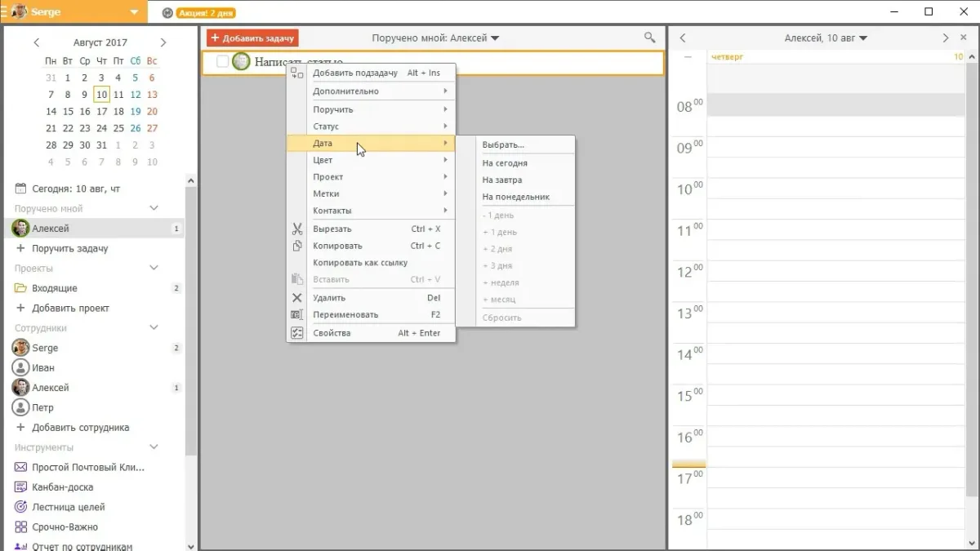Choose Свойства from the context menu
This screenshot has height=551, width=980.
(x=332, y=333)
